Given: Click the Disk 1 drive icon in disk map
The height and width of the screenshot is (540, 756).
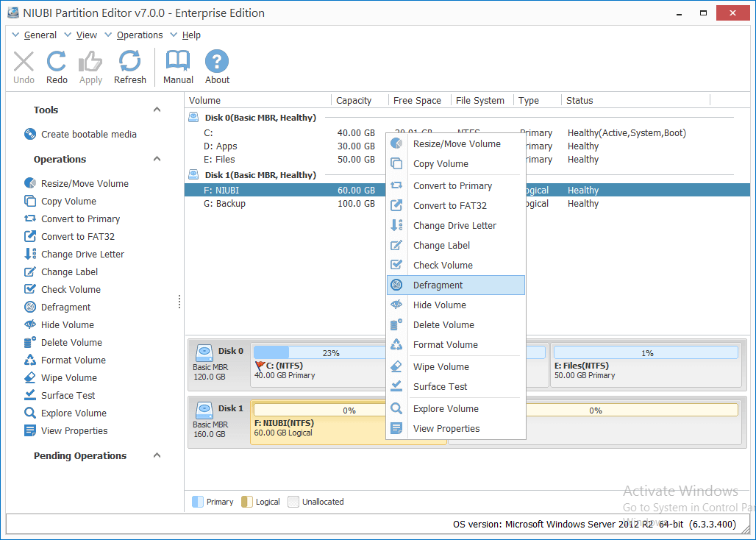Looking at the screenshot, I should point(204,411).
